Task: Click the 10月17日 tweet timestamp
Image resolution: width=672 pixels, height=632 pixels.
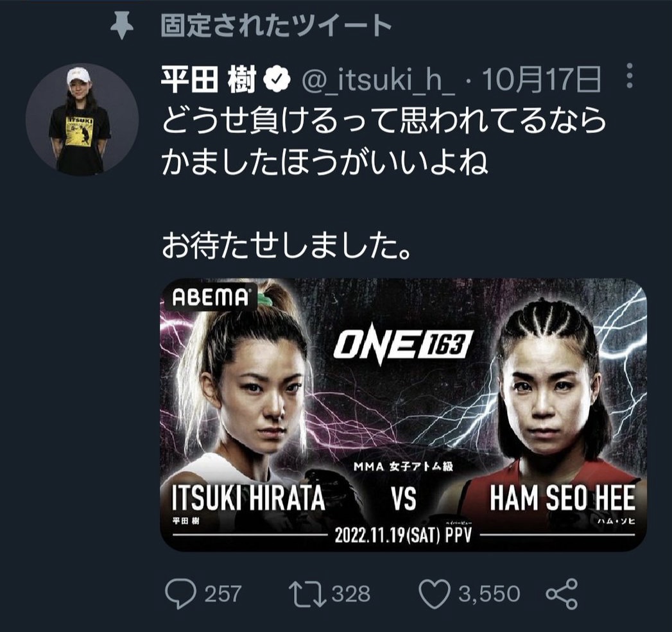Action: [x=542, y=80]
